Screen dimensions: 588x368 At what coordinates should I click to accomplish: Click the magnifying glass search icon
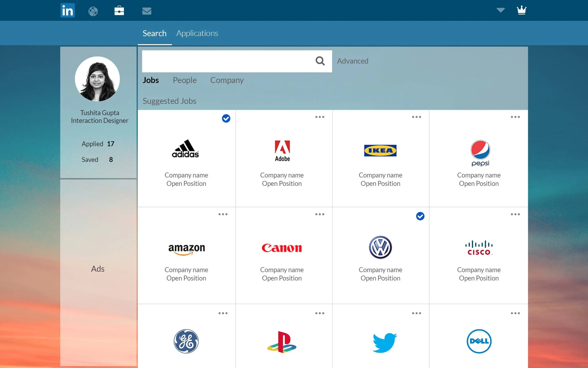click(x=320, y=61)
